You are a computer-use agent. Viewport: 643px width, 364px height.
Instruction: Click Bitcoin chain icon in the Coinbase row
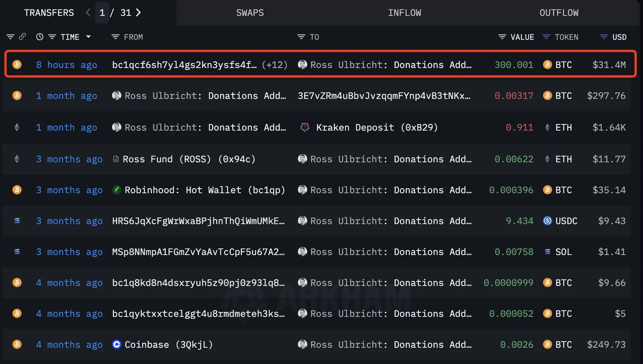pyautogui.click(x=17, y=344)
